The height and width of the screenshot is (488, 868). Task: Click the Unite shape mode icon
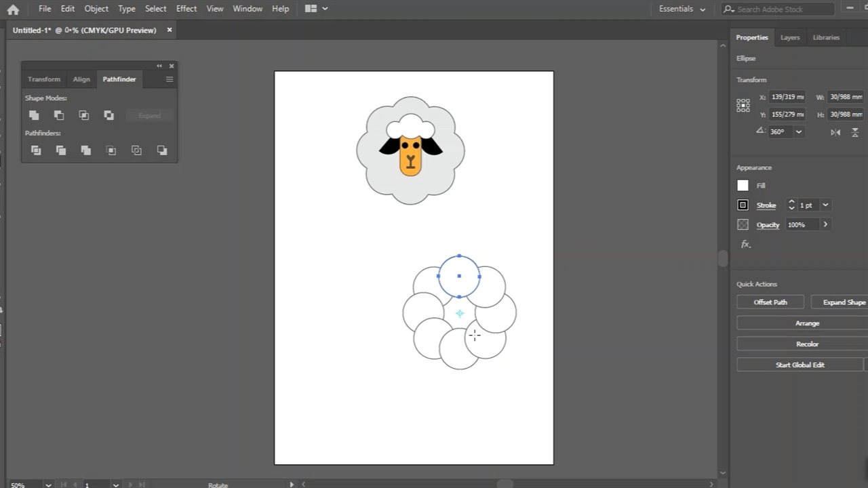click(34, 115)
